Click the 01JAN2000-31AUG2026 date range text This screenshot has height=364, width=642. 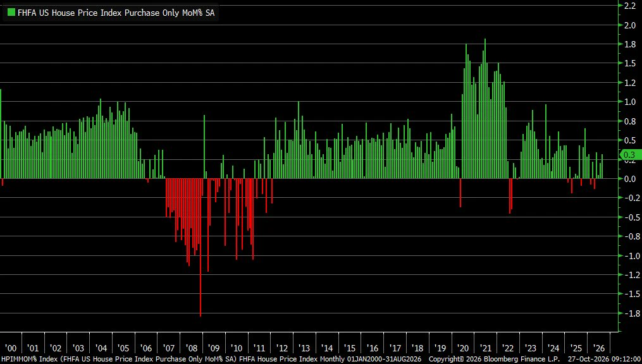click(383, 360)
